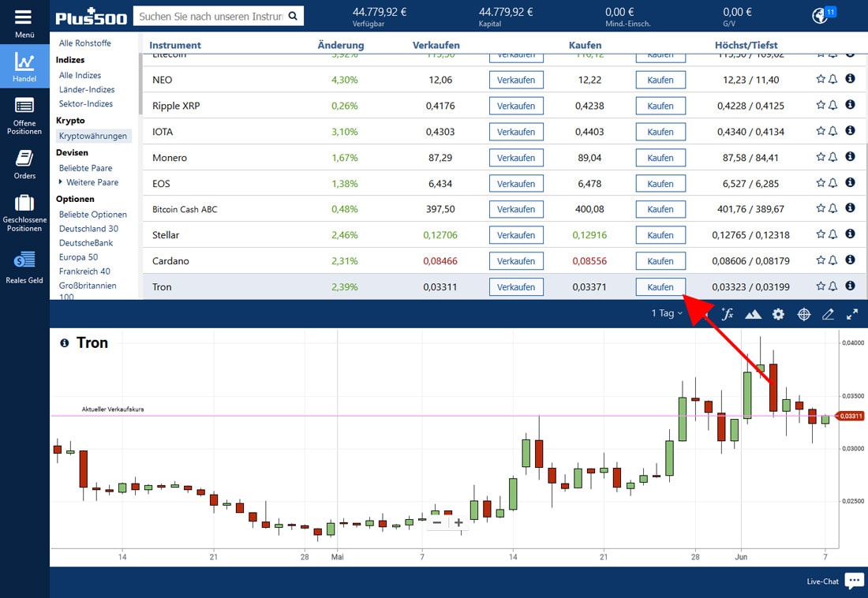Go to Handel in the sidebar

pos(24,66)
